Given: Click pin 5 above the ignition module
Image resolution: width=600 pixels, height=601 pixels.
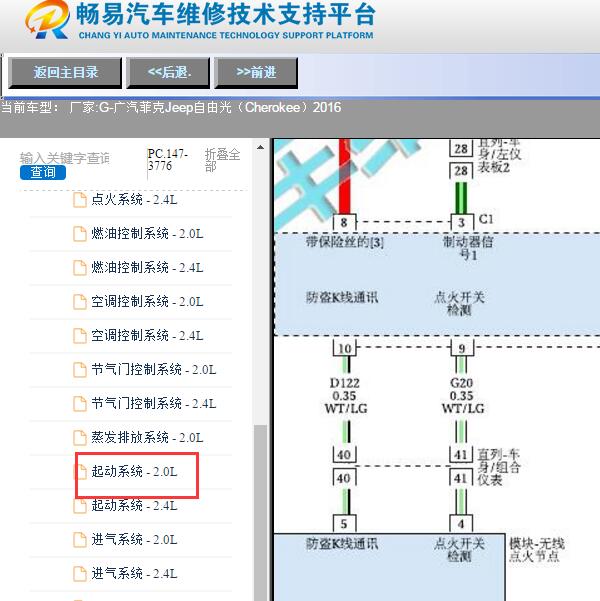Looking at the screenshot, I should pyautogui.click(x=344, y=524).
